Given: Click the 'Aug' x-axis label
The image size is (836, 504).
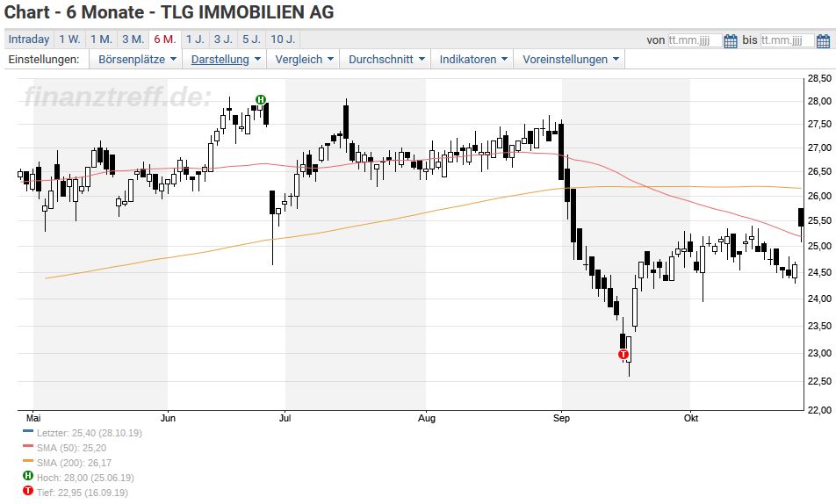Looking at the screenshot, I should [x=427, y=418].
